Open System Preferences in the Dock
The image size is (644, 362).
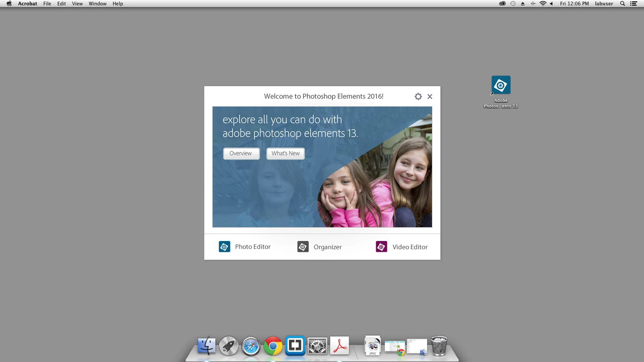(x=317, y=346)
